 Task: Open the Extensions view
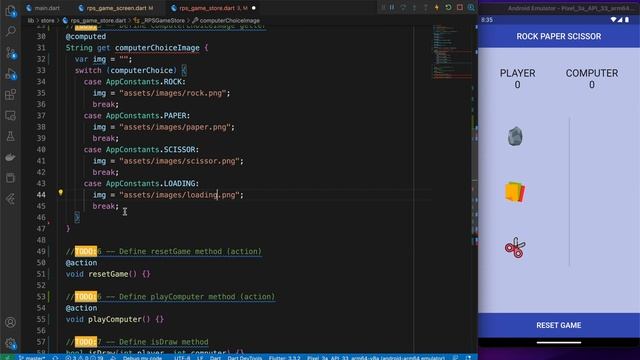(11, 95)
